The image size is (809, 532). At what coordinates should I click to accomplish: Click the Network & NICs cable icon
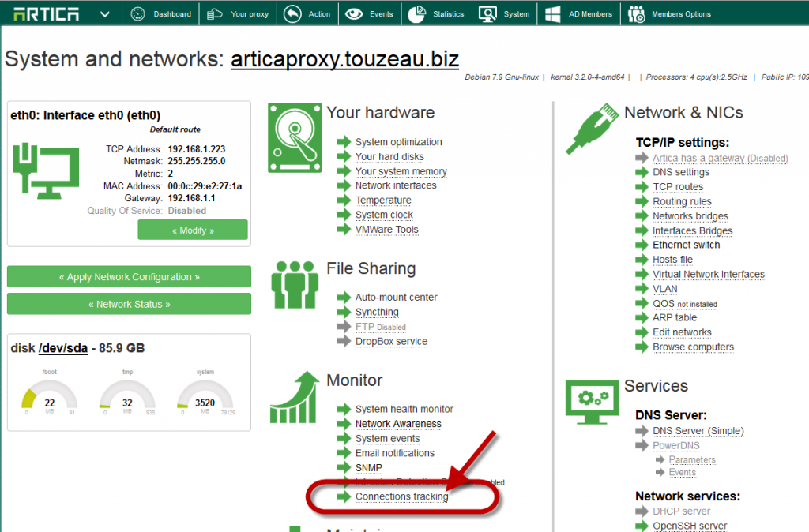point(593,129)
